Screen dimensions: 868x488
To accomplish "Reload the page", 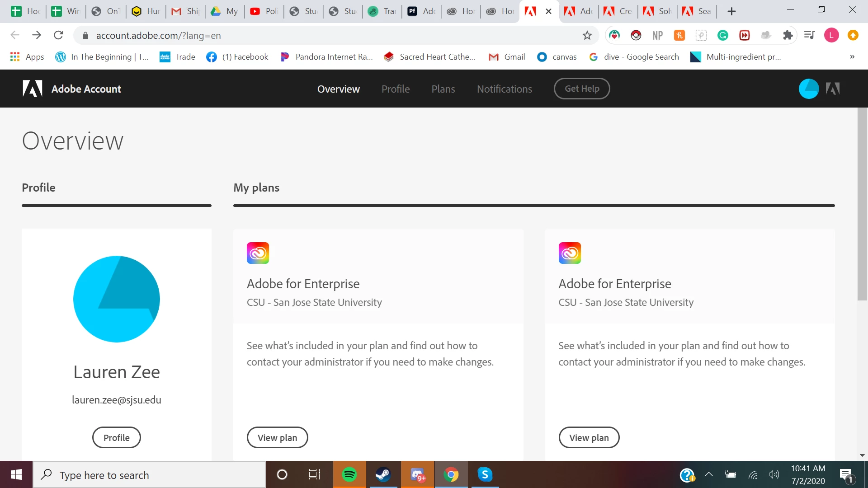I will 58,35.
